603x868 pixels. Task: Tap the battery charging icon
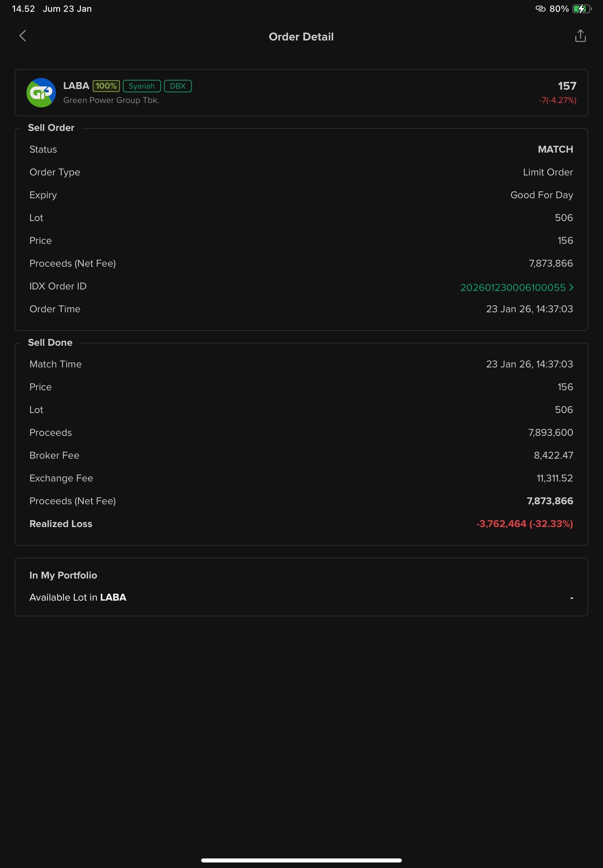581,9
